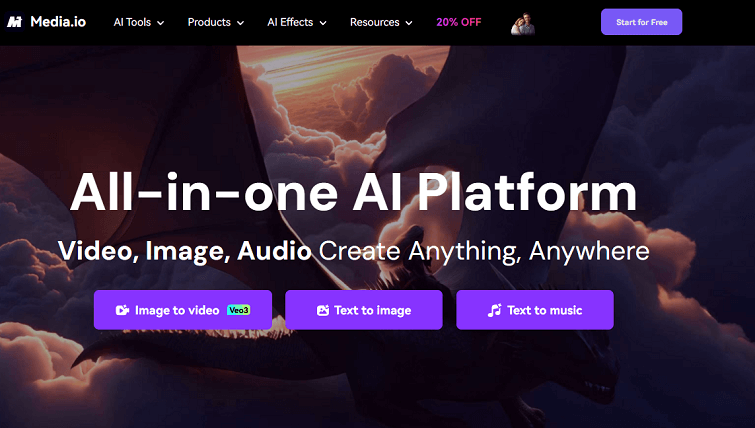The image size is (755, 428).
Task: Click the 20% OFF promotion link
Action: 458,22
